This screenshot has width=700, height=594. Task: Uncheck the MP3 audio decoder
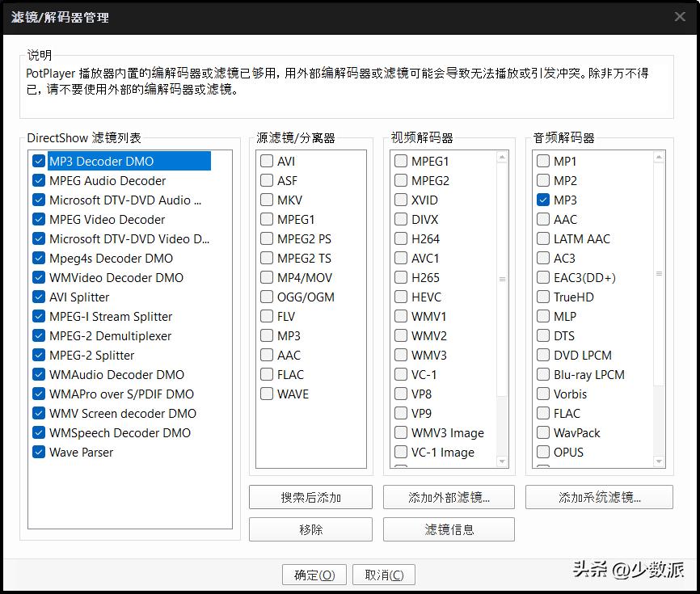point(542,200)
